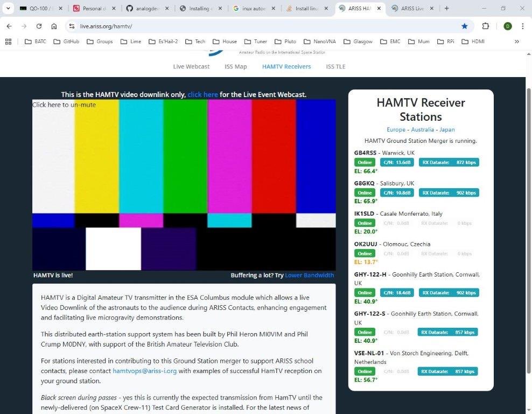Viewport: 532px width, 414px height.
Task: Click the color bars video player
Action: pos(184,185)
